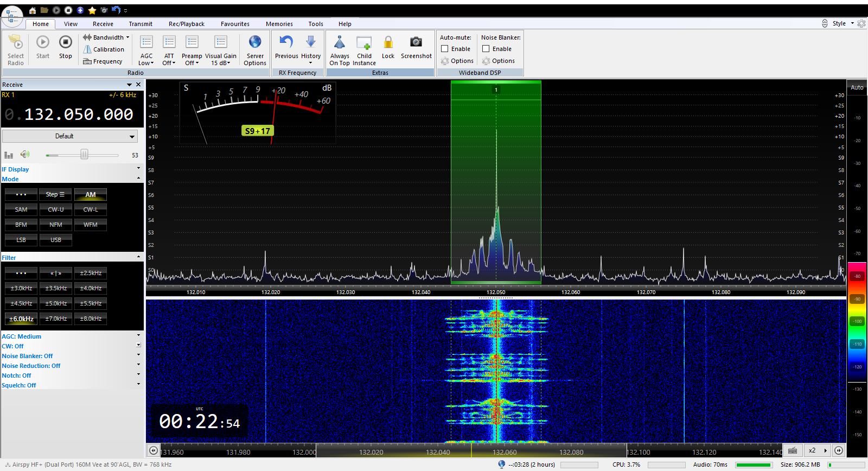Screen dimensions: 868x471
Task: Open a Child Instance
Action: point(364,42)
